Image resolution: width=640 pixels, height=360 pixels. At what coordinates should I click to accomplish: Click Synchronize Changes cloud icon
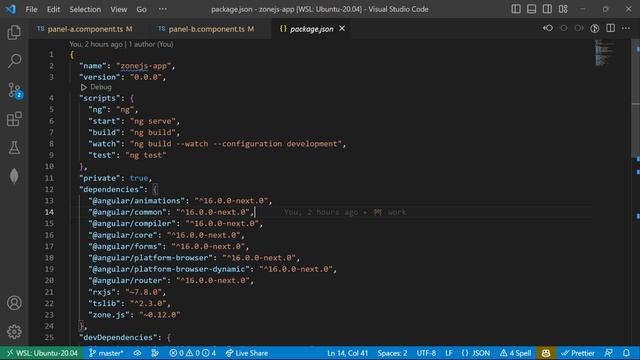pos(137,353)
